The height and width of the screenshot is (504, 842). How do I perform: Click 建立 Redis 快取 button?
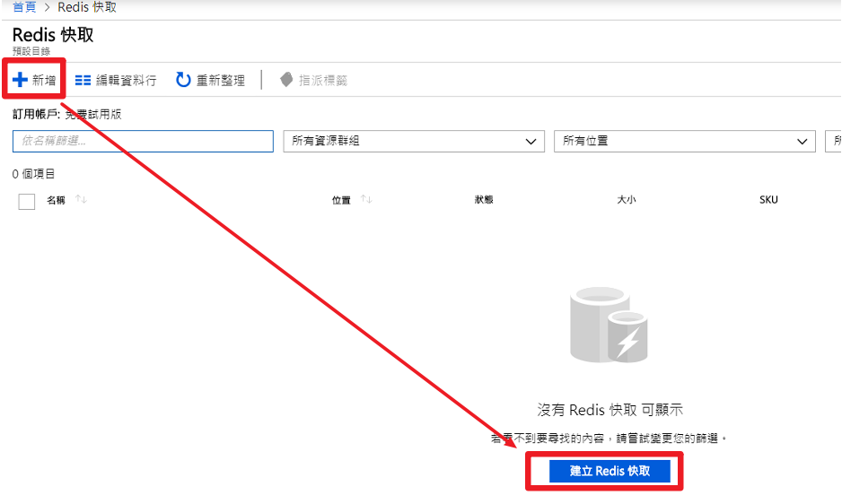pyautogui.click(x=610, y=471)
